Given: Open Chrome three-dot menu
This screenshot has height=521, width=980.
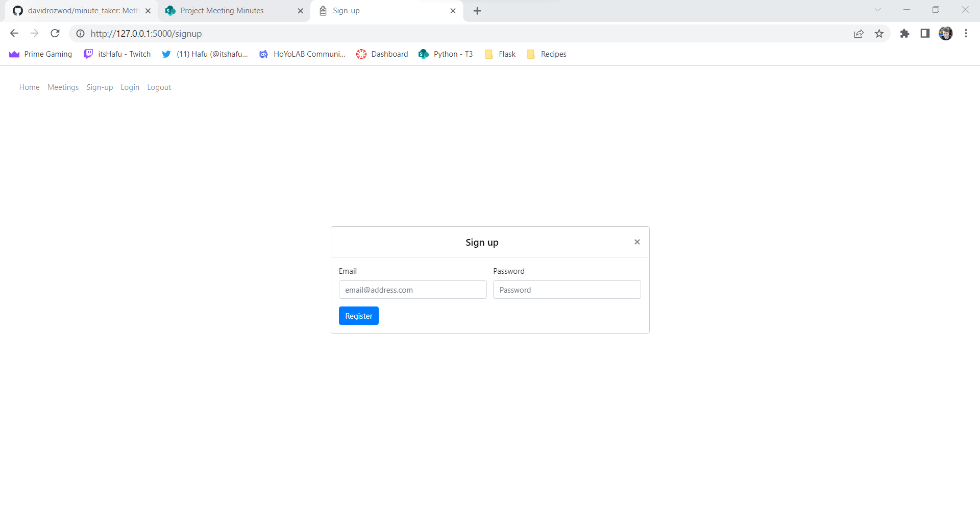Looking at the screenshot, I should pos(966,33).
